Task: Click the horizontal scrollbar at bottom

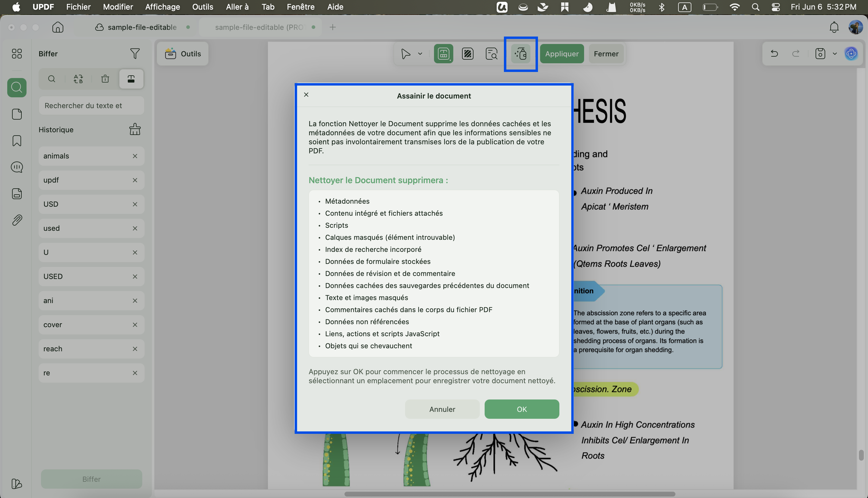Action: point(509,494)
